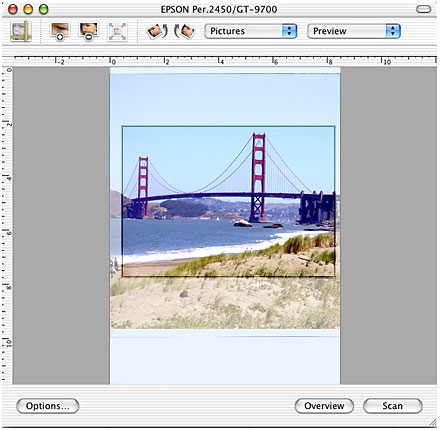Click the vertical ruler on left side
The image size is (440, 431).
[7, 225]
